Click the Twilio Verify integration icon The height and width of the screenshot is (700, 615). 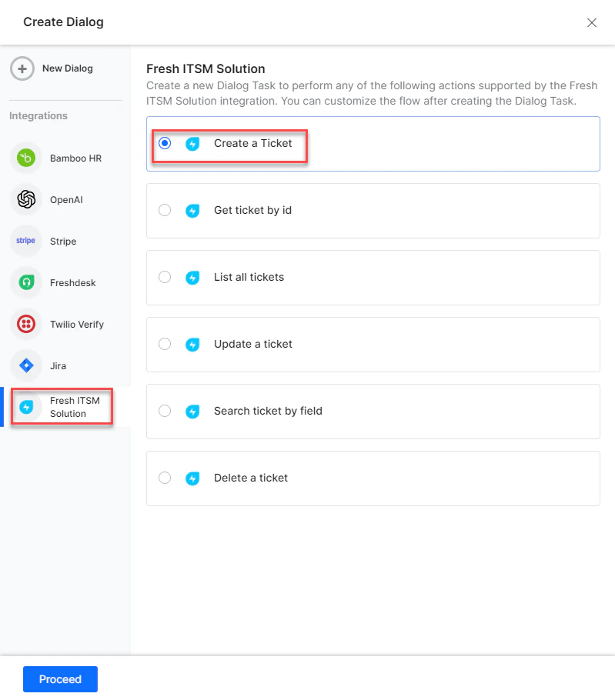(x=24, y=324)
